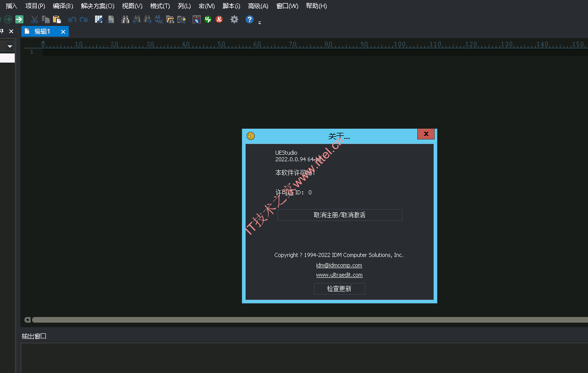Undo the last action

(x=72, y=19)
